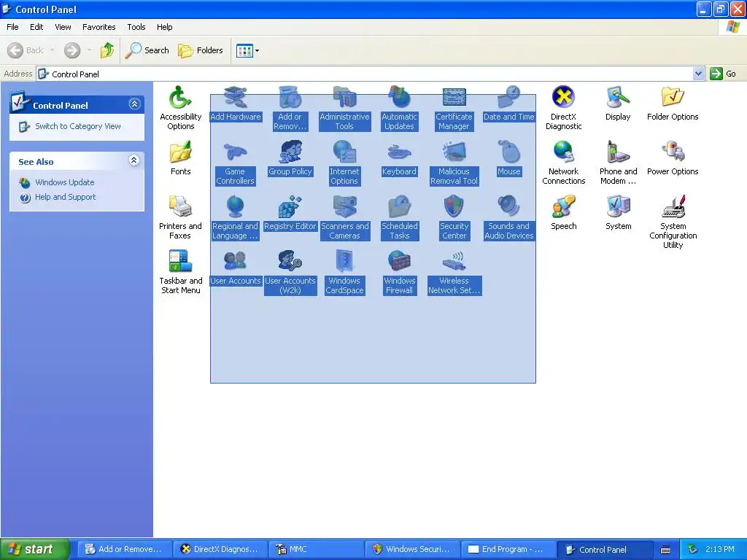
Task: Click Switch to Category View link
Action: point(77,126)
